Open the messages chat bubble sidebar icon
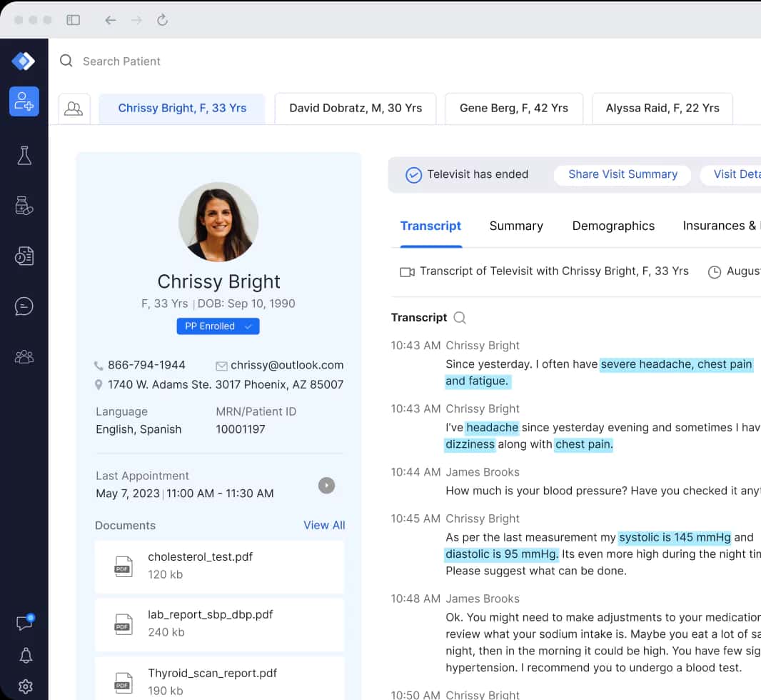 pos(24,306)
